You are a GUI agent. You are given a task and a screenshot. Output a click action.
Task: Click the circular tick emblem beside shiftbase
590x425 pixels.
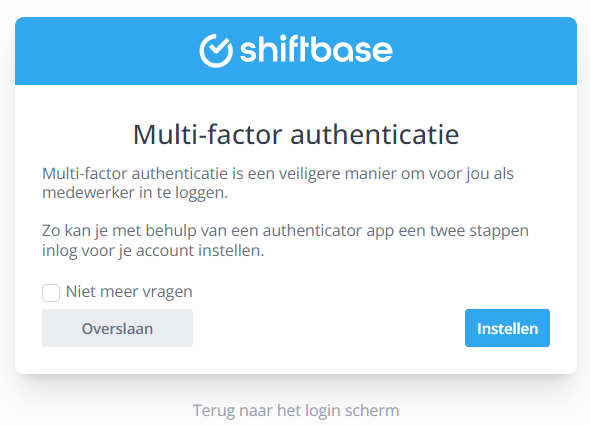(216, 50)
